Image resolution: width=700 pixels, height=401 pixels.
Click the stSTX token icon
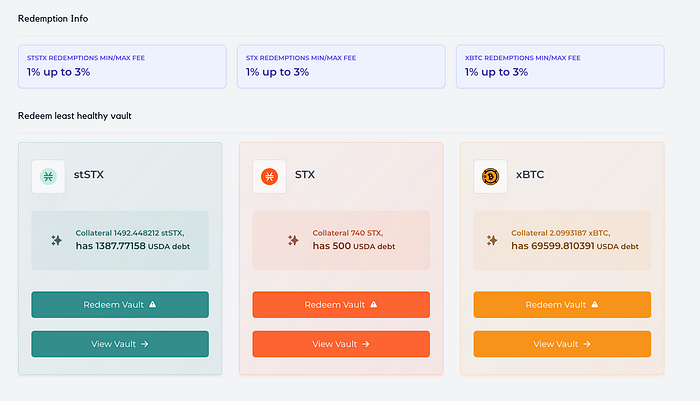point(48,176)
